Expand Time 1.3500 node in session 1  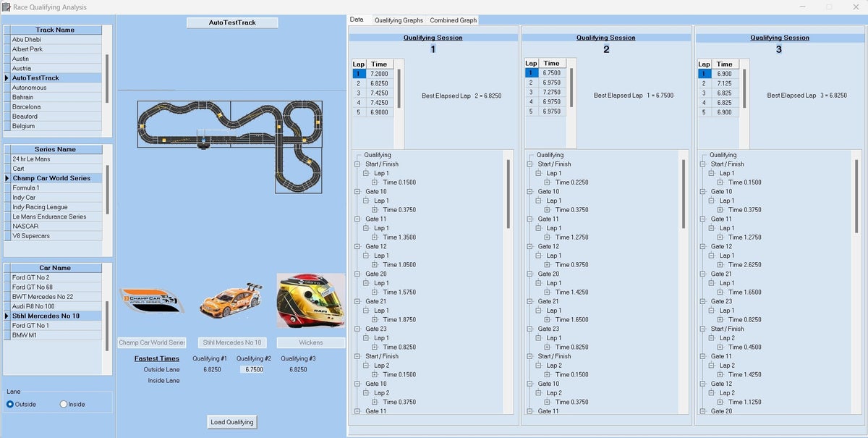pos(375,237)
